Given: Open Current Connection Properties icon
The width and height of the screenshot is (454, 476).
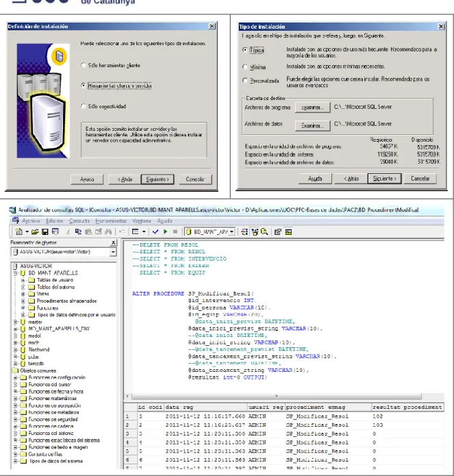Looking at the screenshot, I should click(x=278, y=232).
